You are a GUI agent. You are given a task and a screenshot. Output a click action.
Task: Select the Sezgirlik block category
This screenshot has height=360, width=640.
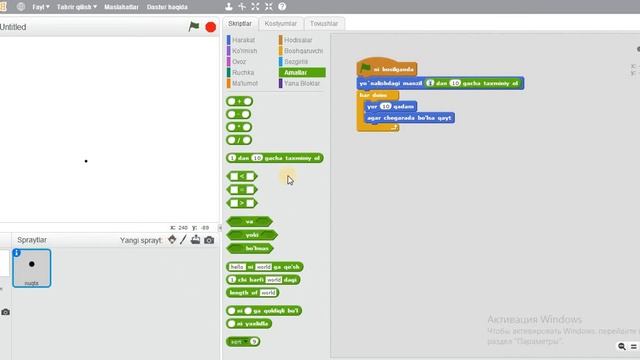click(x=296, y=62)
